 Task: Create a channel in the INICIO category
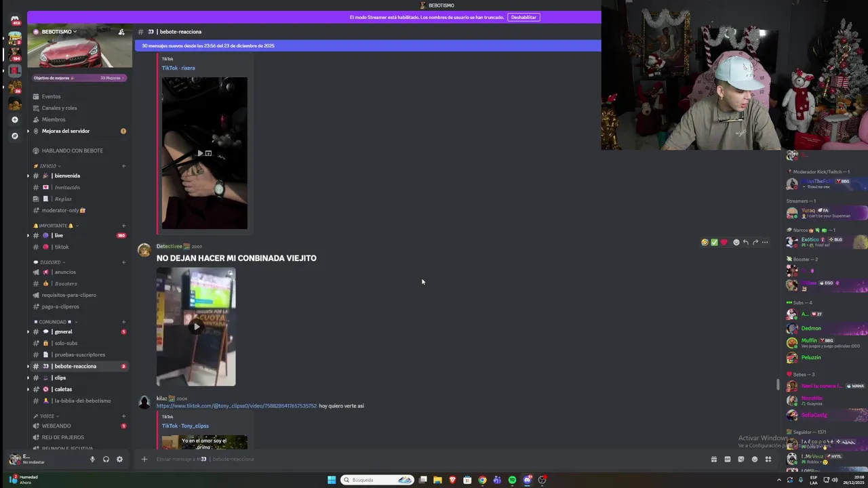pos(123,166)
